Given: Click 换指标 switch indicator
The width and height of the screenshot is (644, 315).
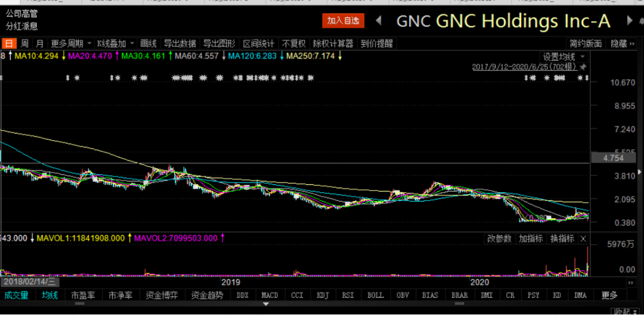Looking at the screenshot, I should 562,239.
